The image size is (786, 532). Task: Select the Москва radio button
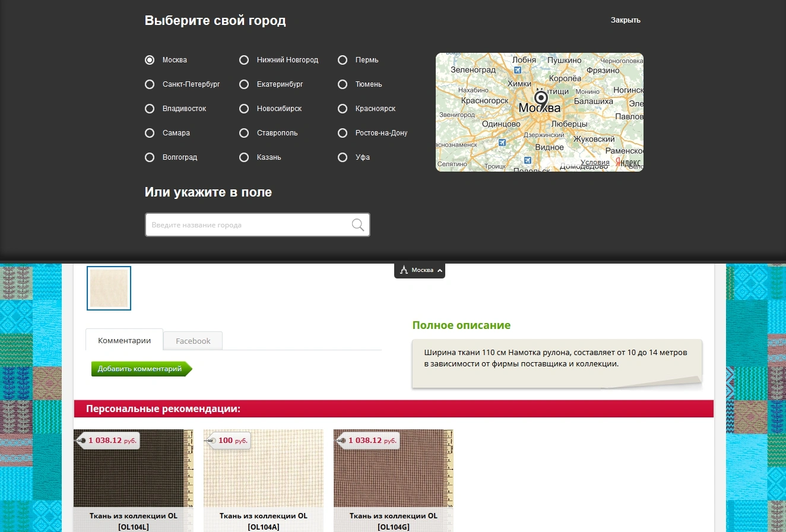[x=150, y=60]
